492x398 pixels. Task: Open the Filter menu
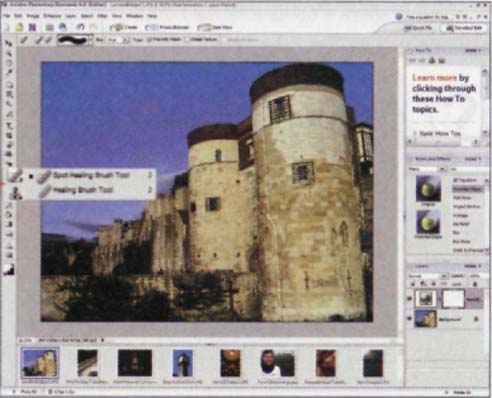(x=102, y=16)
